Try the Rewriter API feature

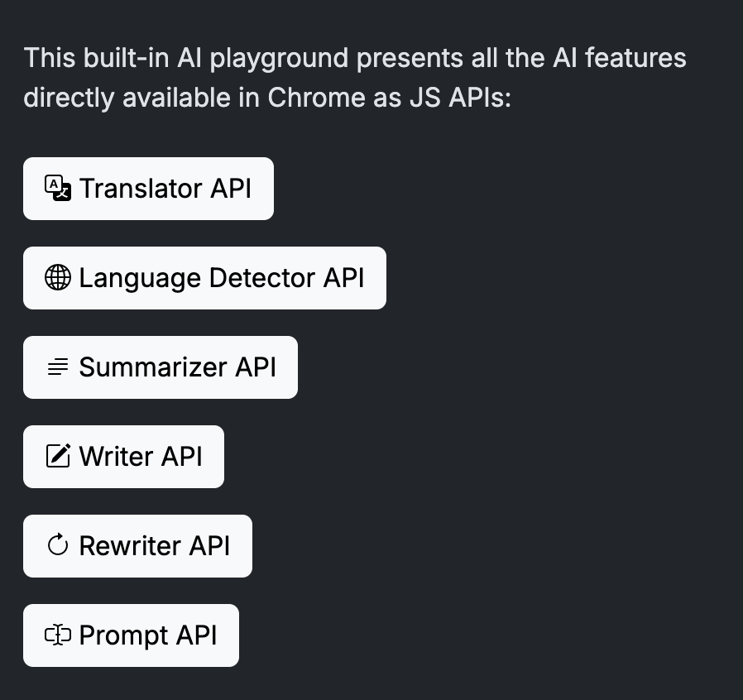137,545
